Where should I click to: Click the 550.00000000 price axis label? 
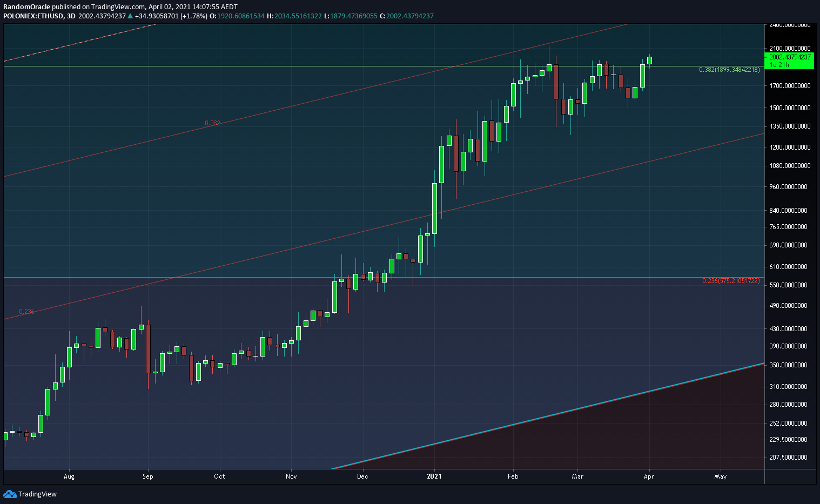click(x=788, y=285)
